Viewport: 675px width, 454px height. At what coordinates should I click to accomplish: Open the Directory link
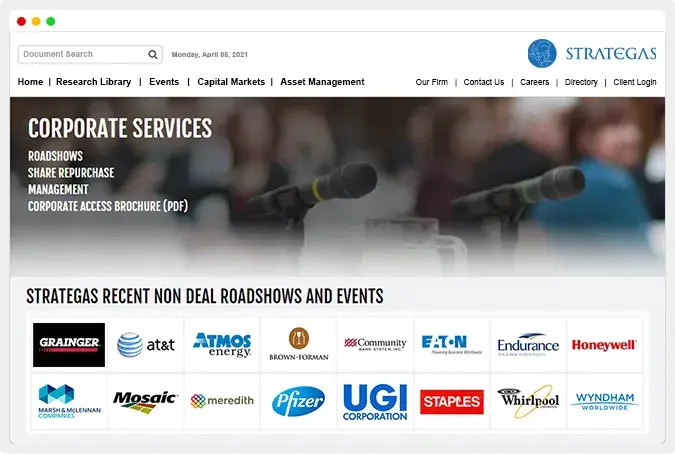coord(581,82)
